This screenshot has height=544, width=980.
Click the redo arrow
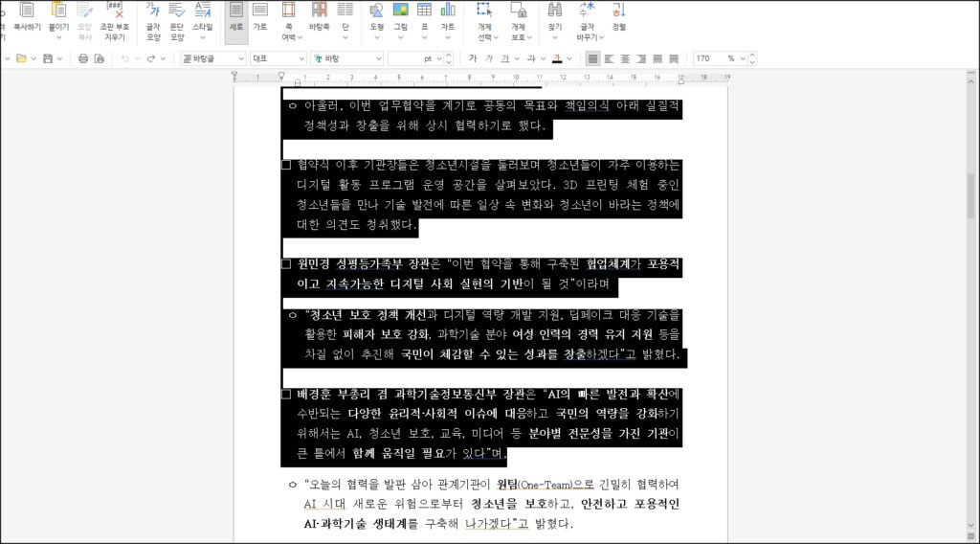pyautogui.click(x=150, y=58)
